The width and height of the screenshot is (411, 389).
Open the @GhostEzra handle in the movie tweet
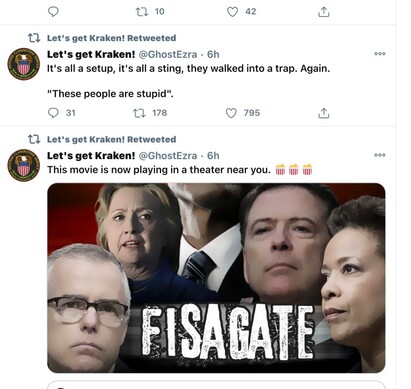(x=167, y=155)
